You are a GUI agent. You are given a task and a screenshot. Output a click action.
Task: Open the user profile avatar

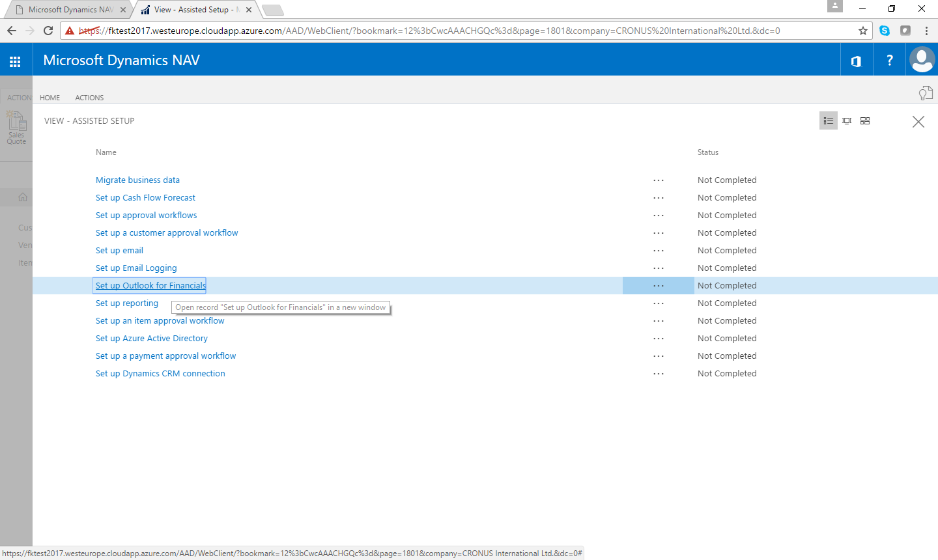(922, 60)
